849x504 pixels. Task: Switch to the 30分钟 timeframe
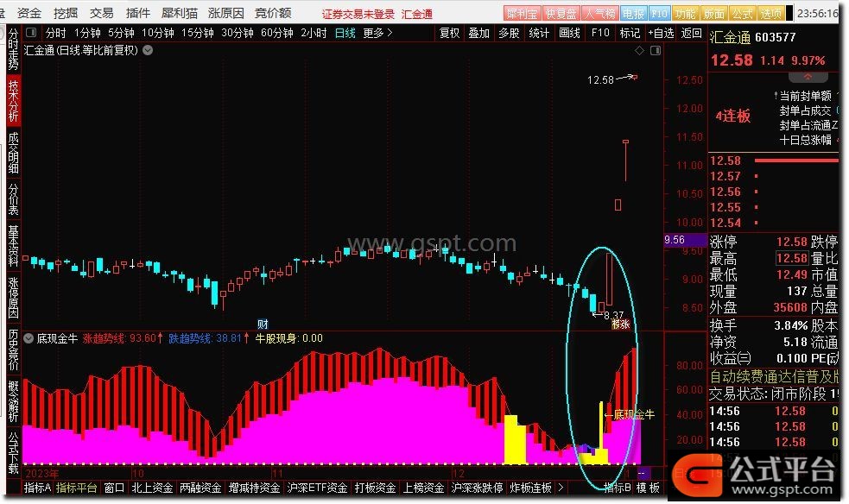(238, 33)
